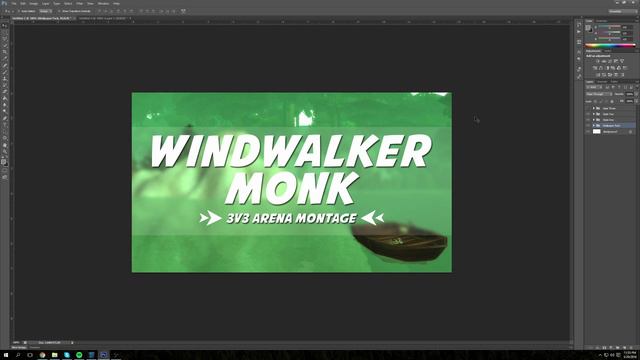Select the Crop tool

[4, 52]
